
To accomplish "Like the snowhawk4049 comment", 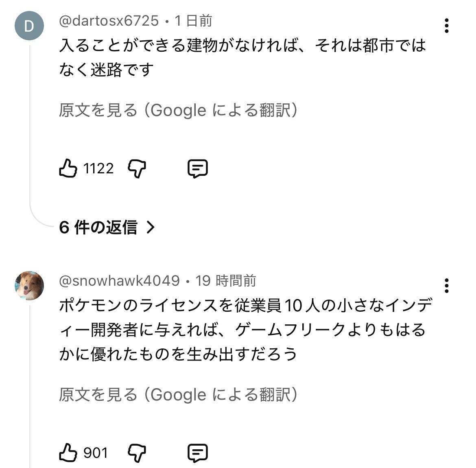I will coord(68,453).
